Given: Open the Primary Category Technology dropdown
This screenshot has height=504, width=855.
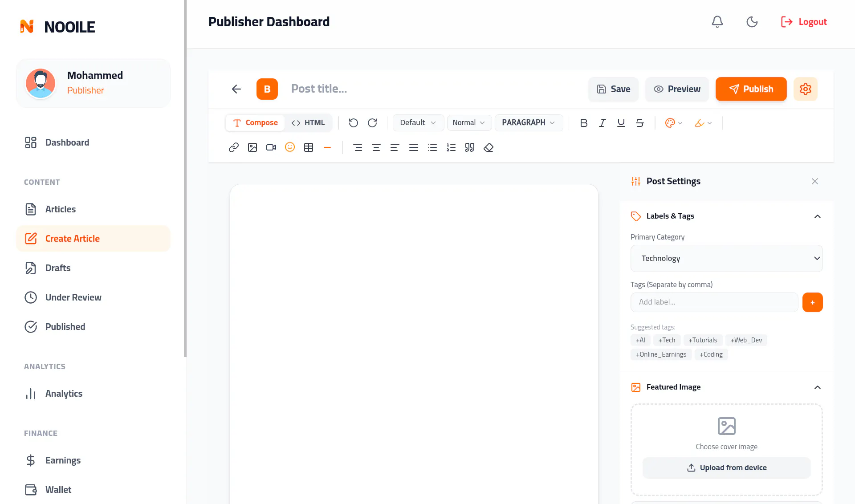Looking at the screenshot, I should (726, 258).
